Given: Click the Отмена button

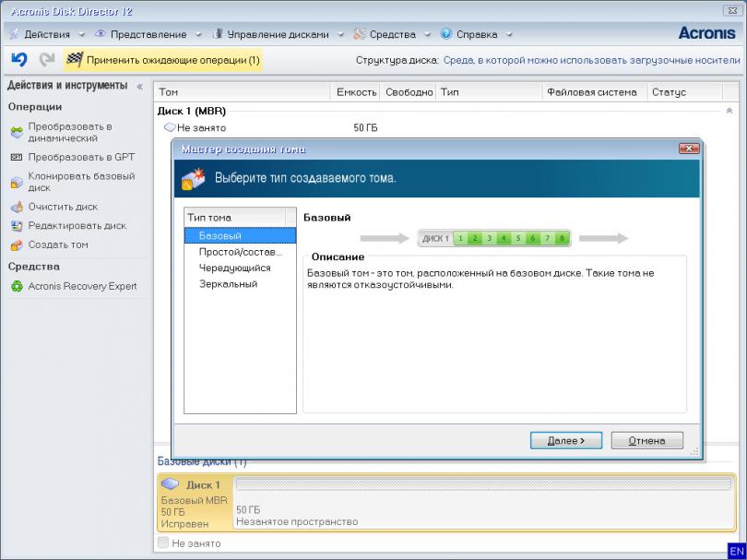Looking at the screenshot, I should click(x=646, y=441).
